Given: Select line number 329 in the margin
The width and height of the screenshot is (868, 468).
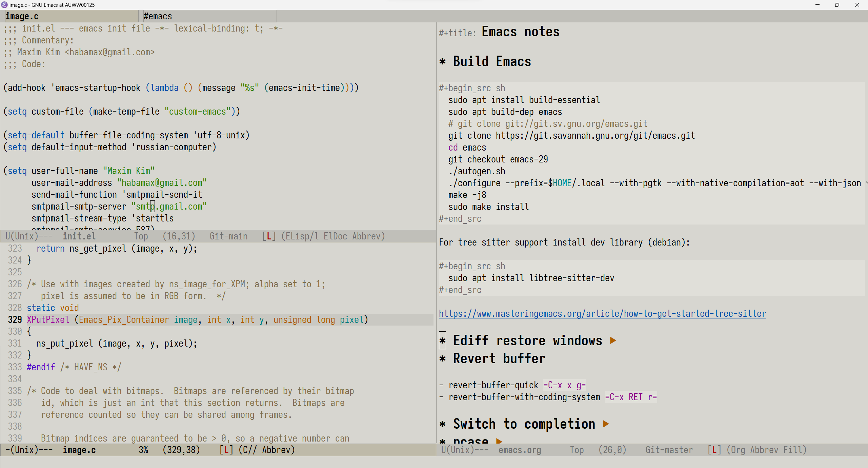Looking at the screenshot, I should click(x=14, y=319).
